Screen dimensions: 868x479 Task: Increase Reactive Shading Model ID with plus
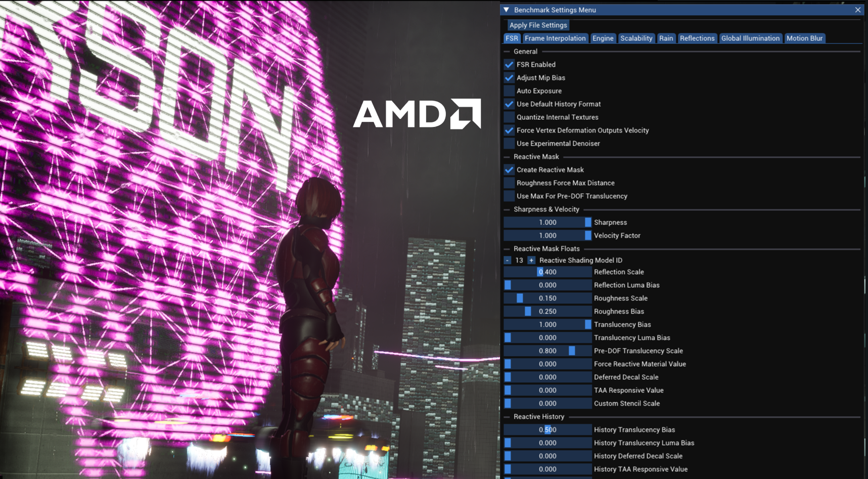(531, 260)
